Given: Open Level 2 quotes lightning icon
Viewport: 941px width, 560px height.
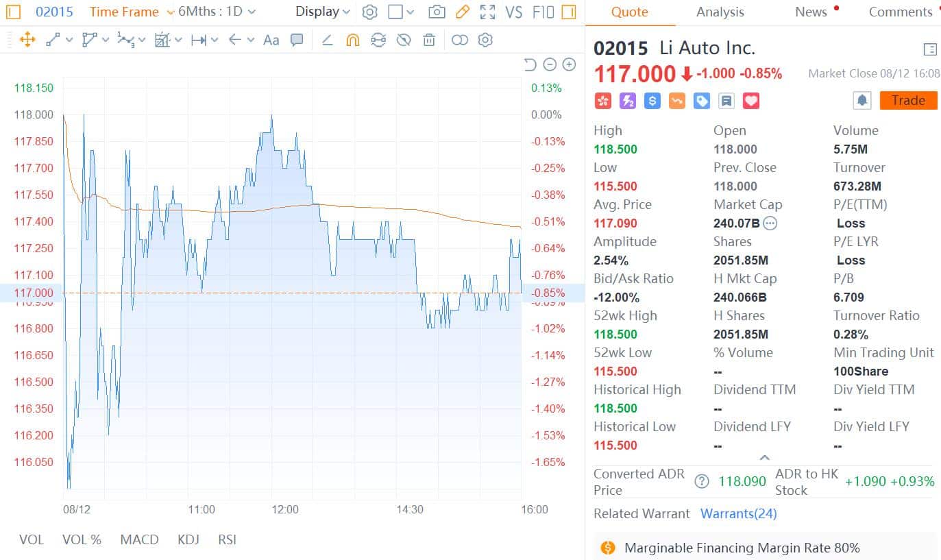Looking at the screenshot, I should (x=627, y=101).
